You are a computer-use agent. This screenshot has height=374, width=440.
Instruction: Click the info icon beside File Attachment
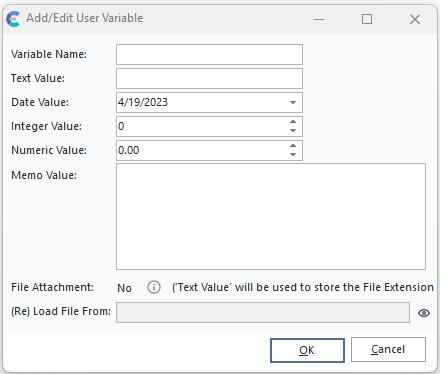[154, 287]
